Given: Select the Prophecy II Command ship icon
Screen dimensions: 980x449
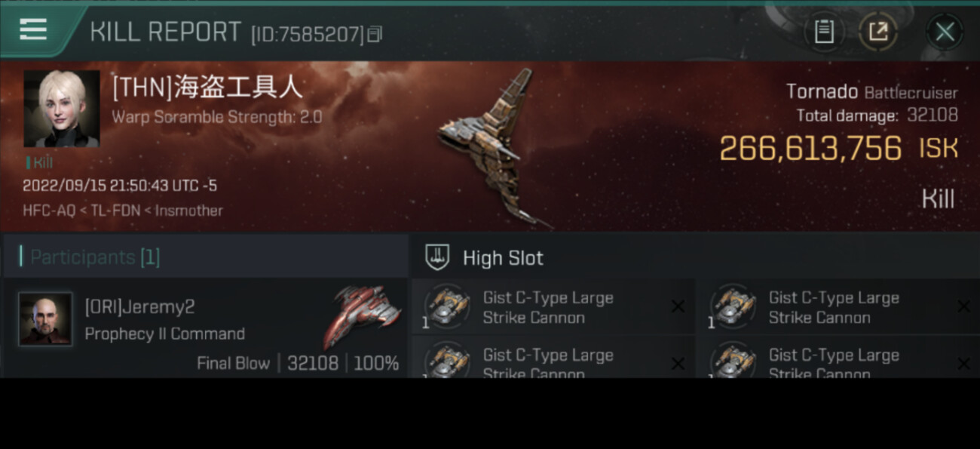Looking at the screenshot, I should click(x=363, y=316).
